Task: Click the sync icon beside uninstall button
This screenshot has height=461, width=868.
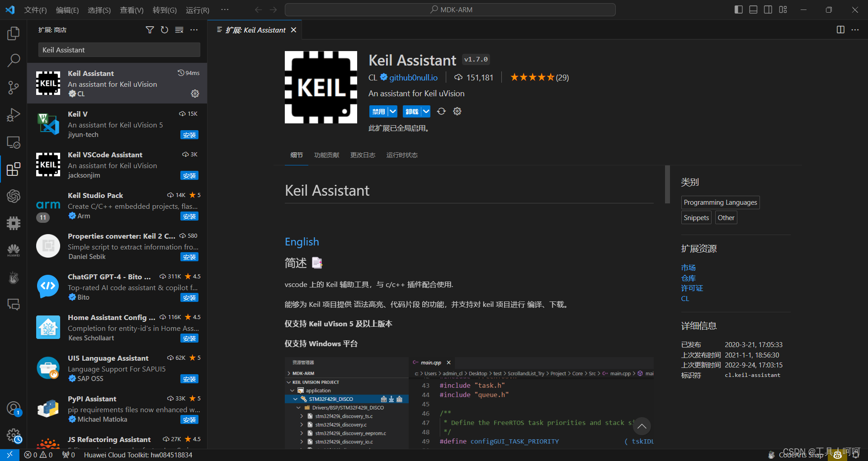Action: (x=442, y=111)
